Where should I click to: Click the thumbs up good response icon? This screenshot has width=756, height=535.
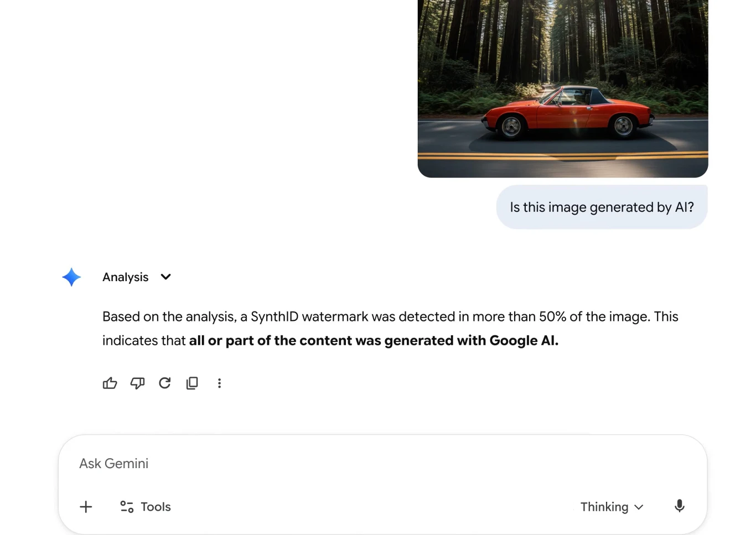pyautogui.click(x=110, y=383)
